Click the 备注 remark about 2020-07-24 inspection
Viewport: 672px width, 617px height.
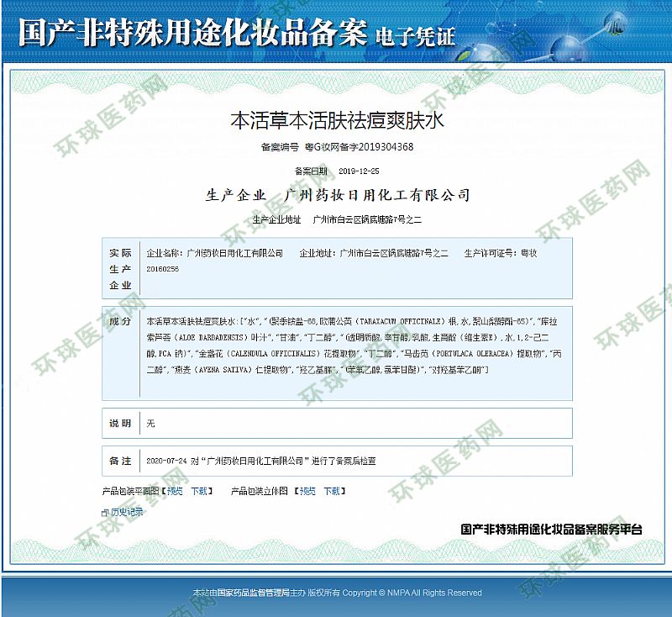[x=260, y=461]
